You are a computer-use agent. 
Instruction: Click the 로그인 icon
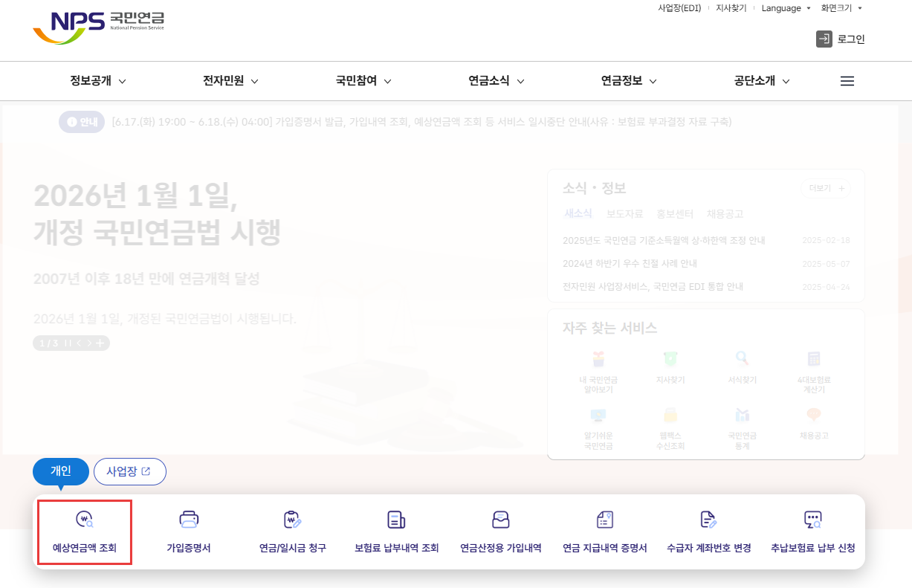click(x=841, y=39)
